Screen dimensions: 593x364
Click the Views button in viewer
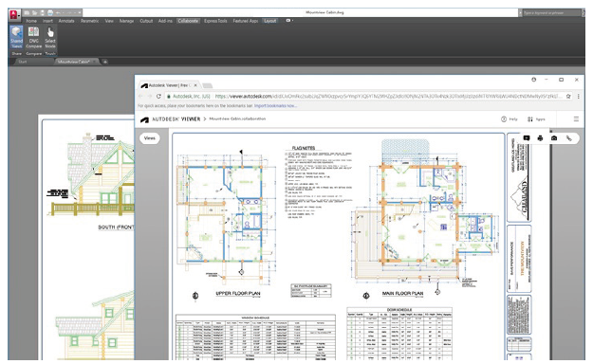pos(150,138)
